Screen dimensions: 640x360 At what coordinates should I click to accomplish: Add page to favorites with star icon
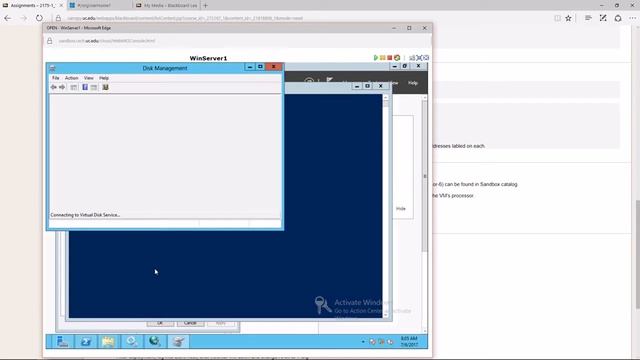pos(569,18)
